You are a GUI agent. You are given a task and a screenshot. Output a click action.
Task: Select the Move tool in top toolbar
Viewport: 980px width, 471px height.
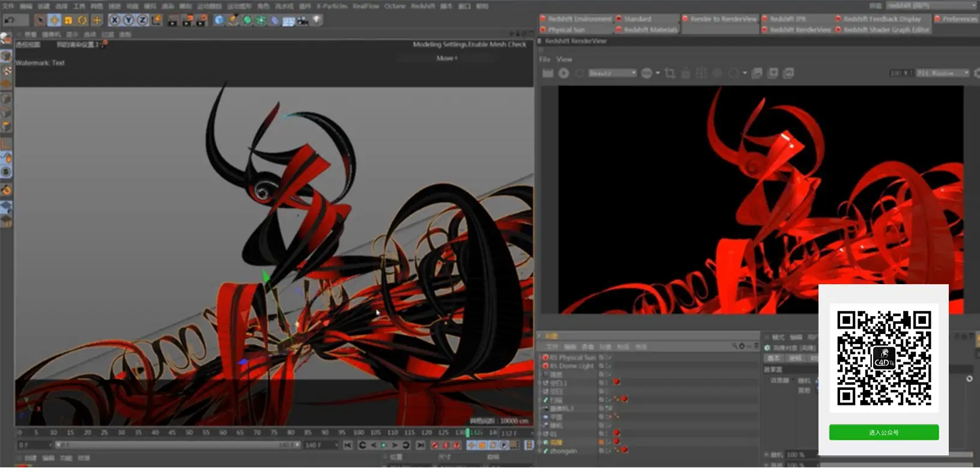54,20
